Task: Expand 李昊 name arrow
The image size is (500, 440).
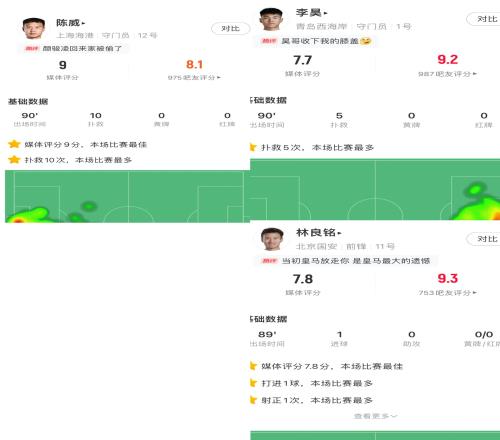Action: tap(326, 13)
